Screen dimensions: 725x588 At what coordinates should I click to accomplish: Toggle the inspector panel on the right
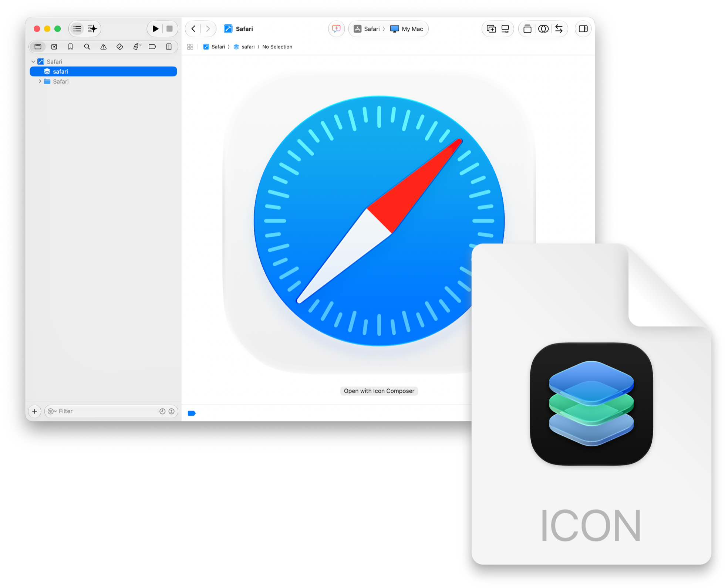[x=583, y=29]
